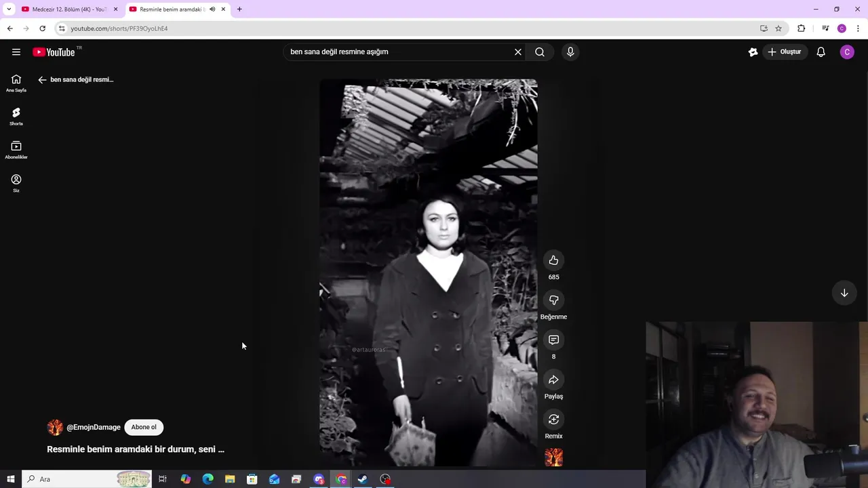Screen dimensions: 868x488
Task: Open the YouTube account avatar menu
Action: pyautogui.click(x=847, y=52)
